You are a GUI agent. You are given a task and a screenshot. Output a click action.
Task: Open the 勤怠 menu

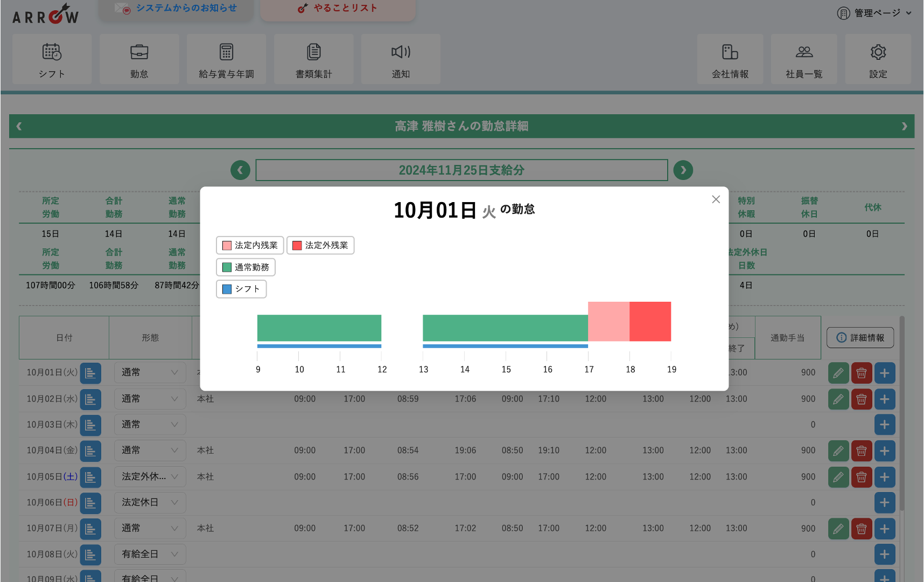[x=139, y=59]
